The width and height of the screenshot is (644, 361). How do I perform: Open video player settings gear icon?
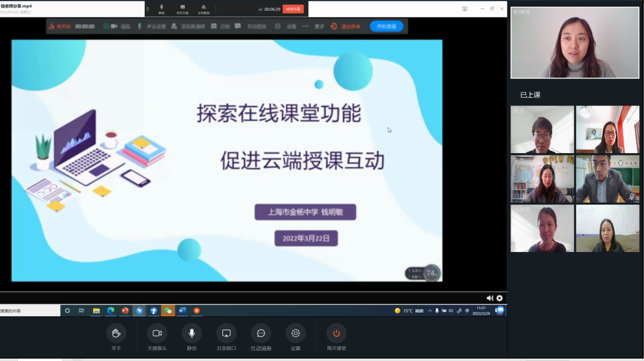500,298
